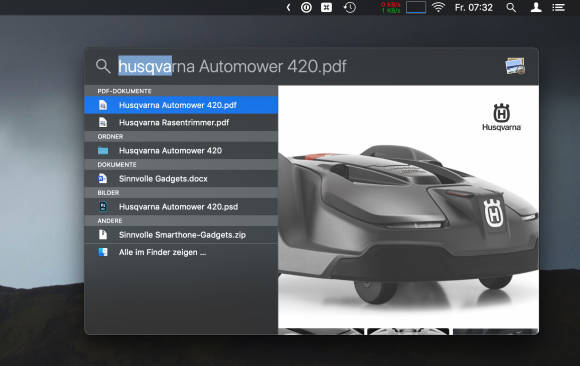The image size is (580, 366).
Task: Select Sinnvolle Gadgets.docx result
Action: [181, 179]
